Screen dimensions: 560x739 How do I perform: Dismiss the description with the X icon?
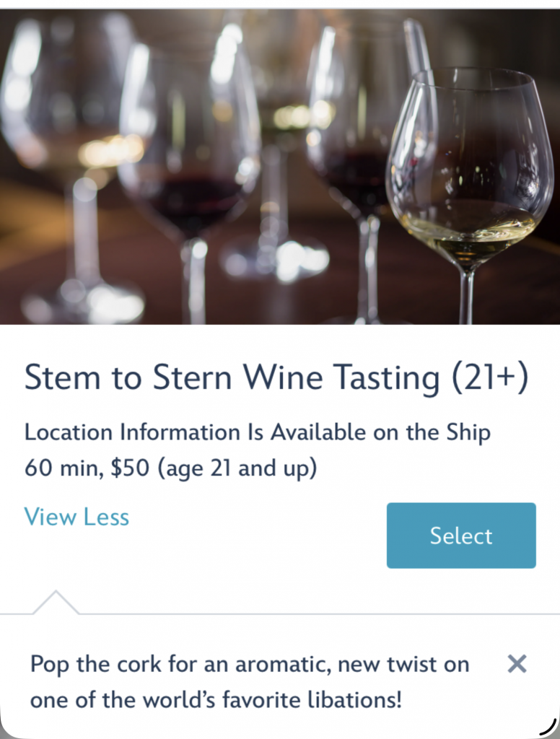tap(517, 664)
